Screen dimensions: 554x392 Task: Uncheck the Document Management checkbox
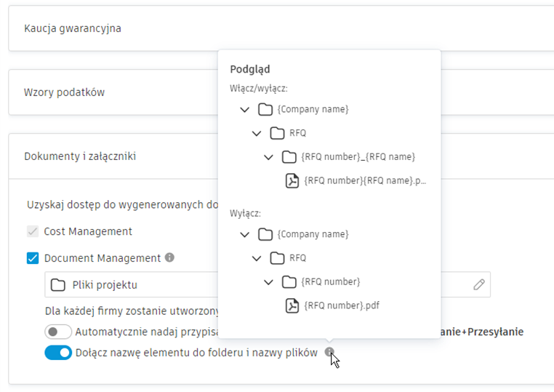click(x=33, y=258)
